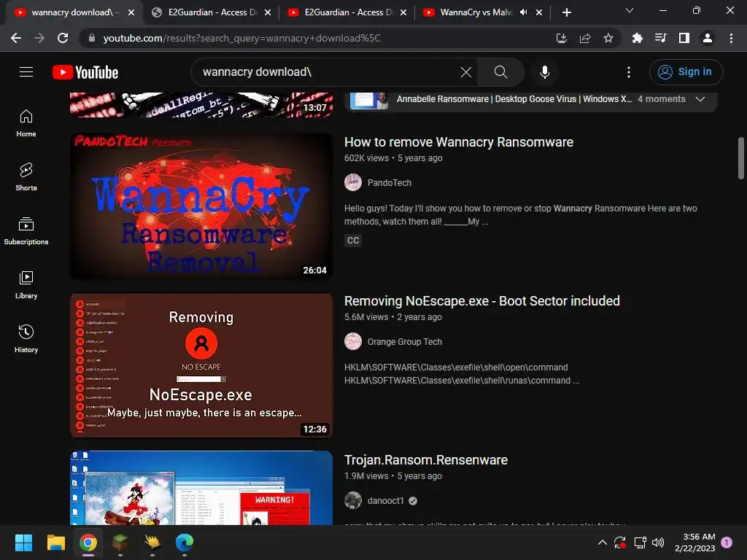This screenshot has width=747, height=560.
Task: Open the clock showing 3:56 AM
Action: coord(695,542)
